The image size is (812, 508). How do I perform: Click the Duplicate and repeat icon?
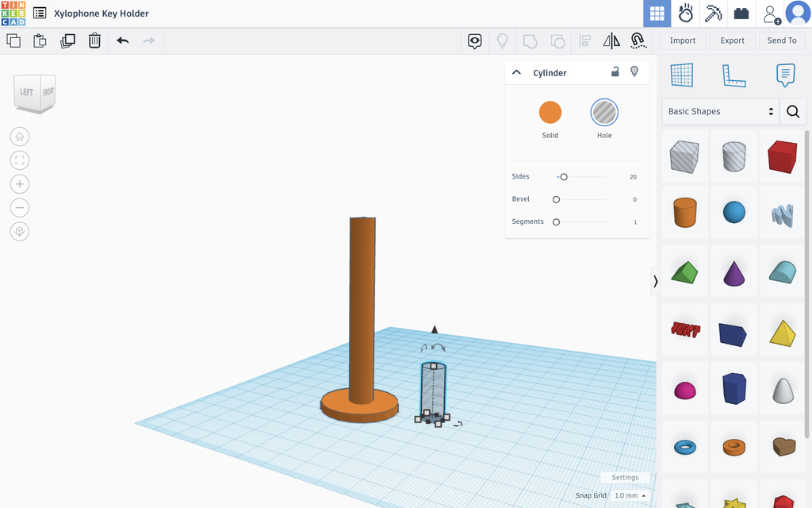coord(67,40)
